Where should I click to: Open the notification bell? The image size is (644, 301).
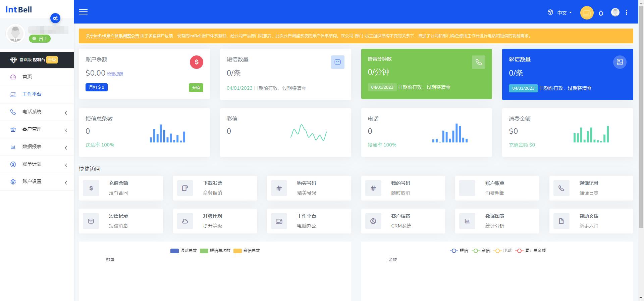tap(601, 13)
